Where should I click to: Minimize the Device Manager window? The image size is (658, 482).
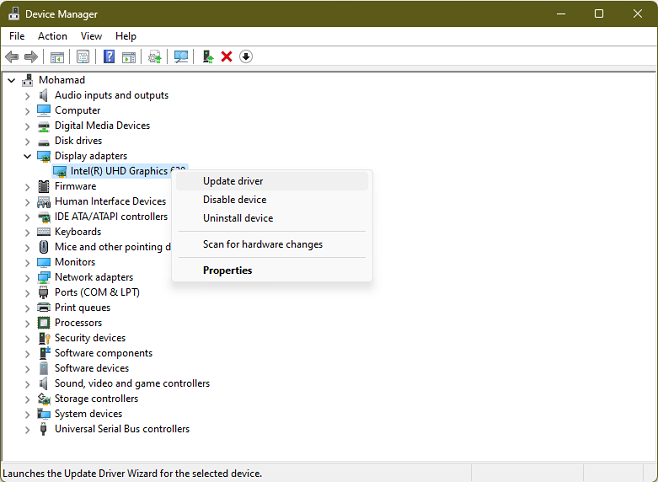[561, 13]
